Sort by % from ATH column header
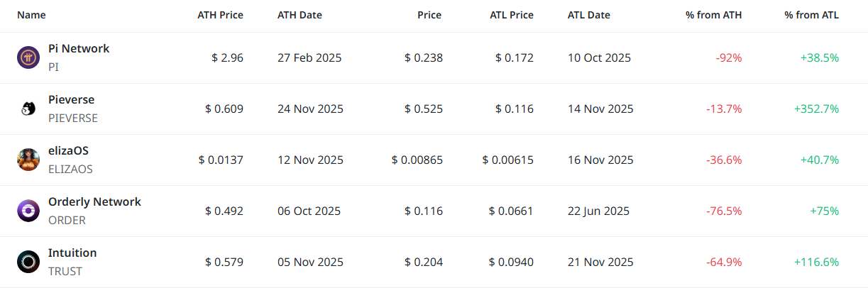 (x=713, y=15)
